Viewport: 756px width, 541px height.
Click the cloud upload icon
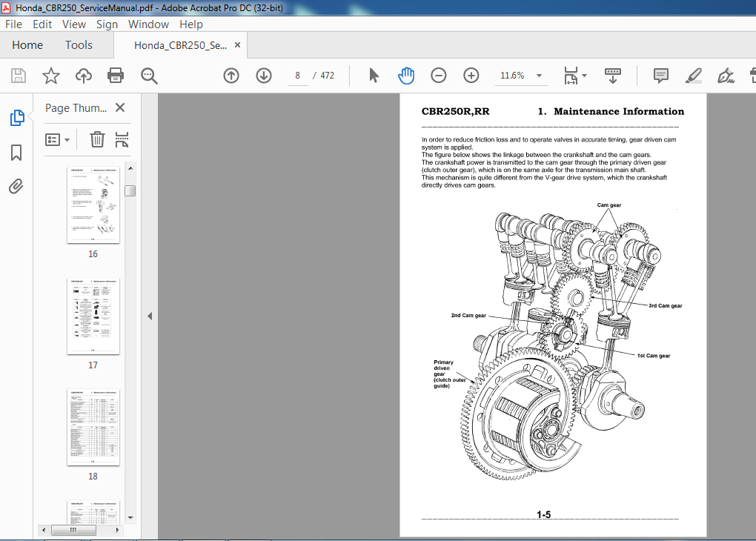tap(84, 76)
